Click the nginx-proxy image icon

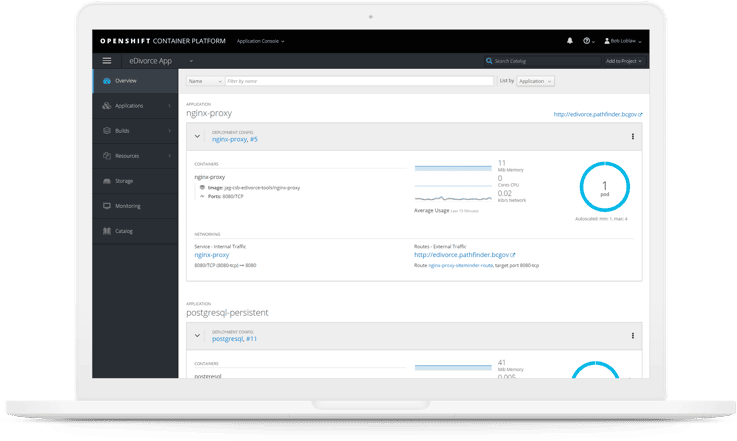[x=202, y=188]
